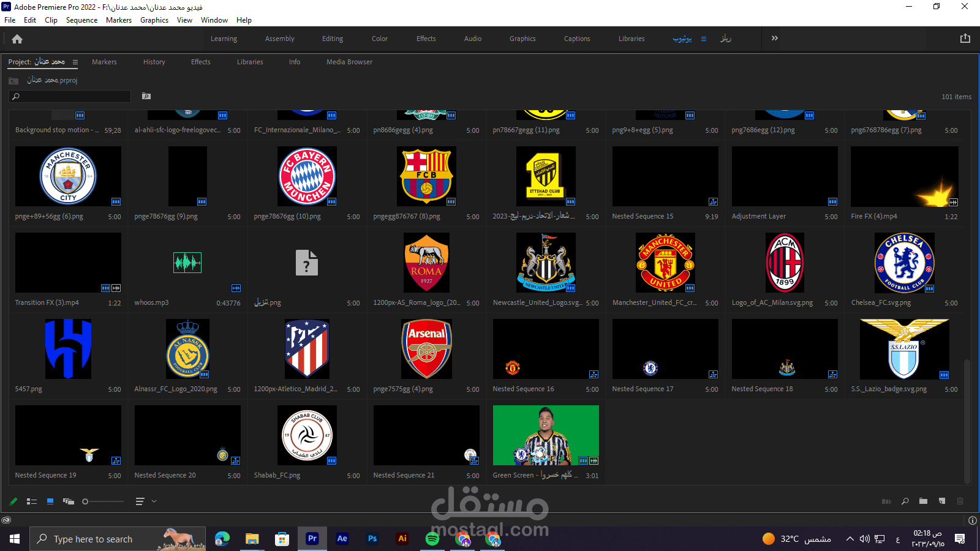Screen dimensions: 980x551
Task: Click the Automate to Sequence icon
Action: 886,501
